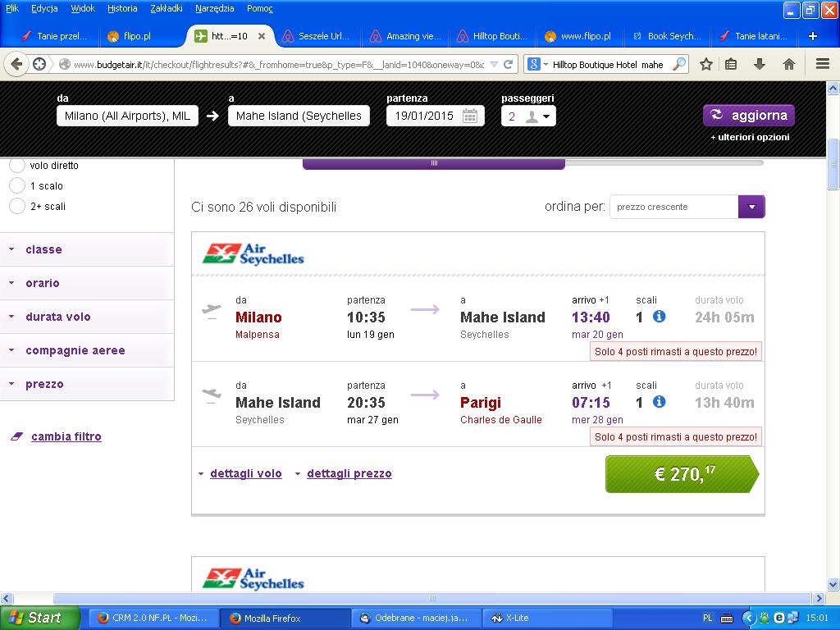Image resolution: width=840 pixels, height=630 pixels.
Task: Open CRM 2.0 NF.PL taskbar item
Action: coord(153,619)
